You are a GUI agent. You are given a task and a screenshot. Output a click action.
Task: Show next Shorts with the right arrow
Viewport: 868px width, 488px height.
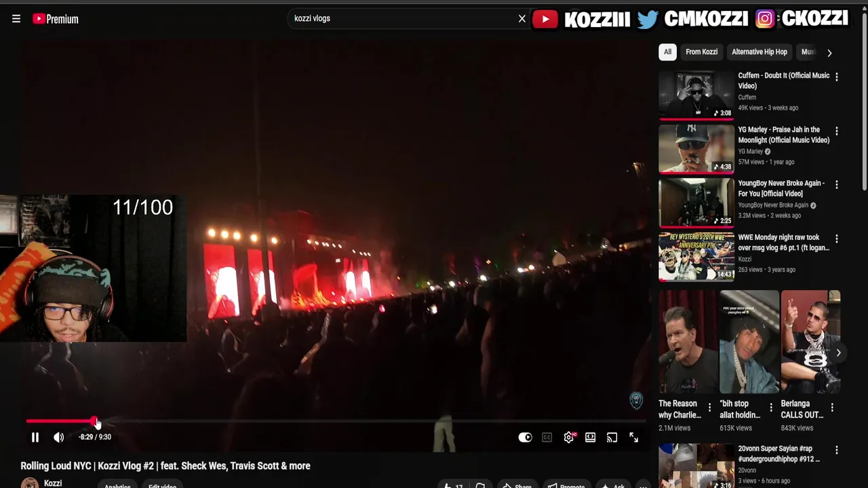click(838, 352)
